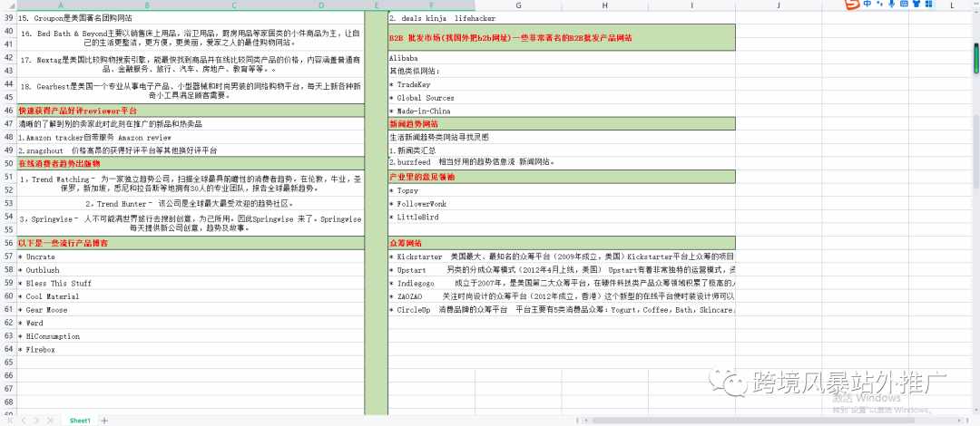Select row 39 header
The width and height of the screenshot is (980, 426).
coord(8,18)
